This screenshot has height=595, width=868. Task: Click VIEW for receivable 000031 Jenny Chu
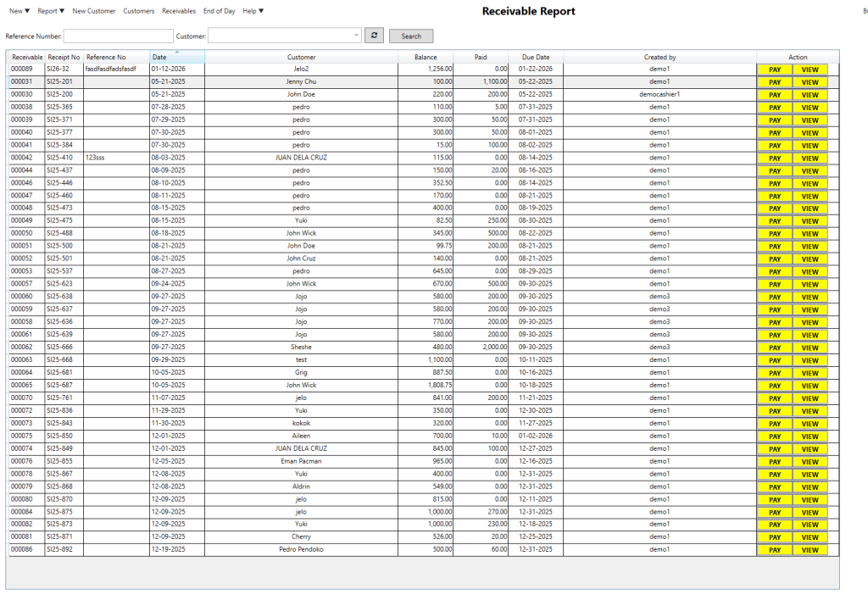810,82
